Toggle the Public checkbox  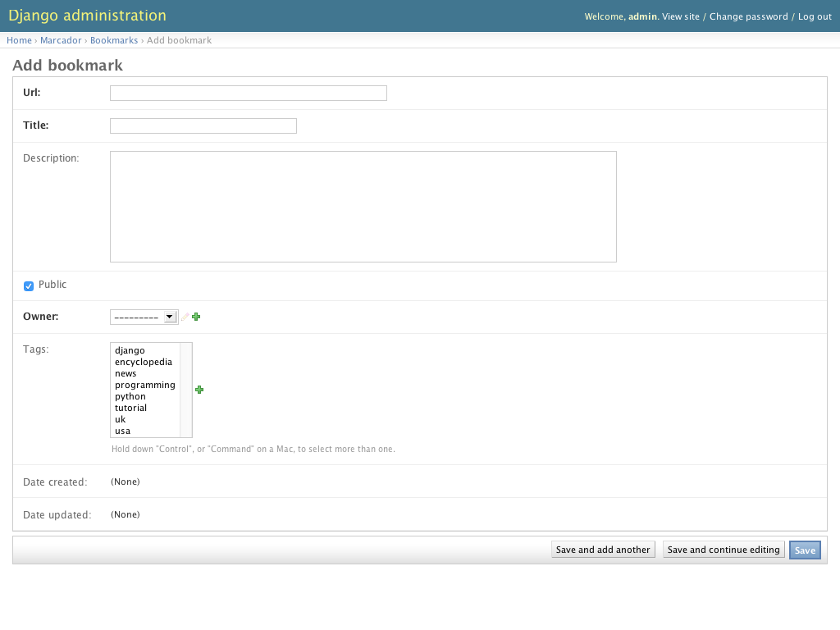pos(29,286)
